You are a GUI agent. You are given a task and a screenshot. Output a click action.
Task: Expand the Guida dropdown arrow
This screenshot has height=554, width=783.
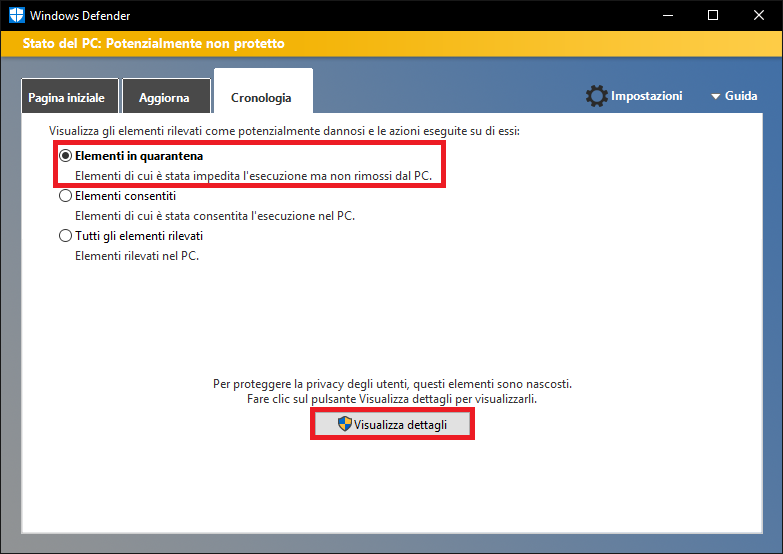(x=715, y=97)
